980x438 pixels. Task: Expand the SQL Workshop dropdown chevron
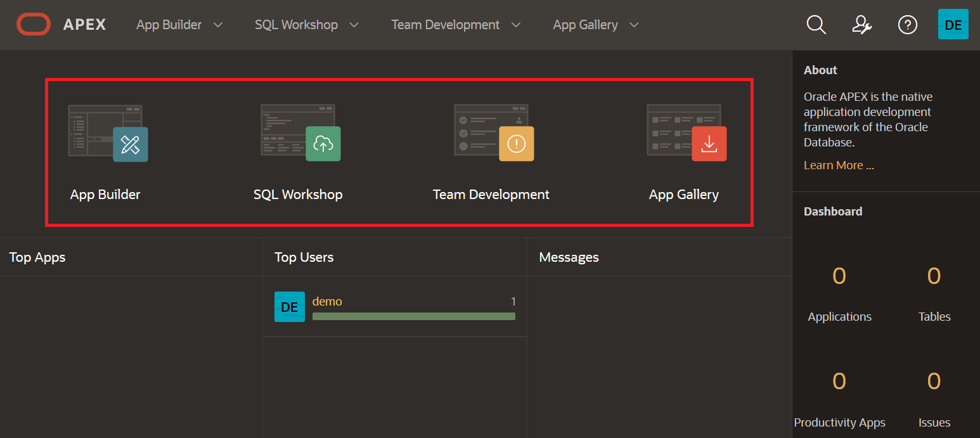coord(354,25)
